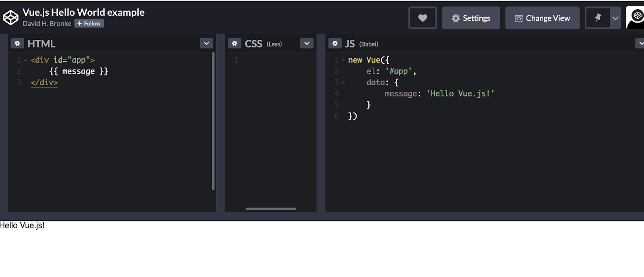Click the JS (Babel) panel title
The width and height of the screenshot is (644, 277).
tap(361, 44)
